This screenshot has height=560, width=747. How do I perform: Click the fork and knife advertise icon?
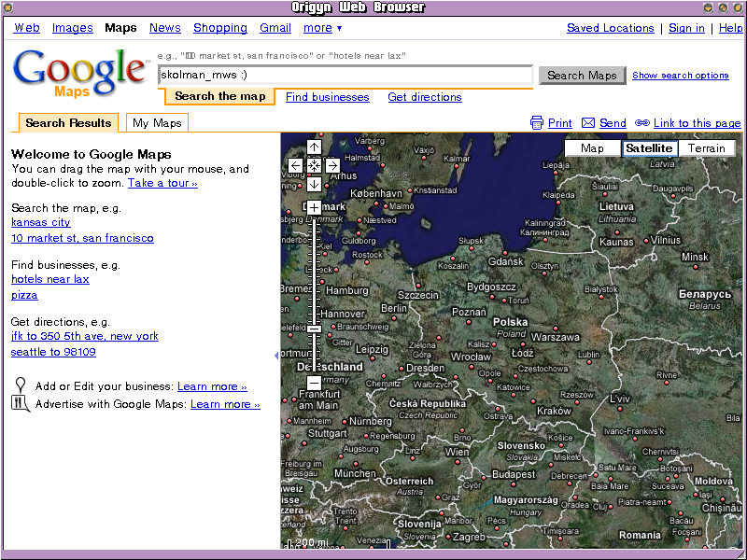pyautogui.click(x=20, y=404)
